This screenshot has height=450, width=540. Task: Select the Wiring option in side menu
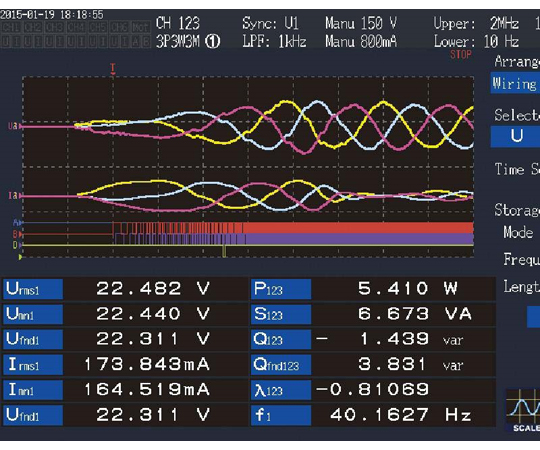[x=515, y=83]
